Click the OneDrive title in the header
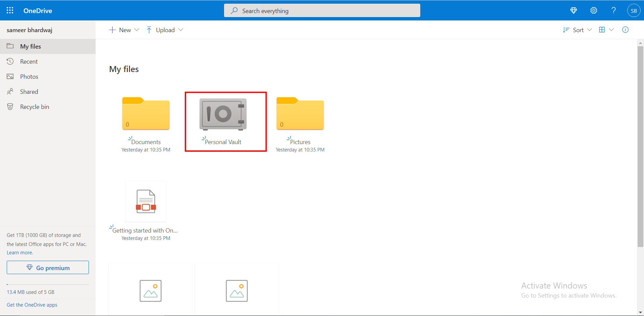 (38, 11)
